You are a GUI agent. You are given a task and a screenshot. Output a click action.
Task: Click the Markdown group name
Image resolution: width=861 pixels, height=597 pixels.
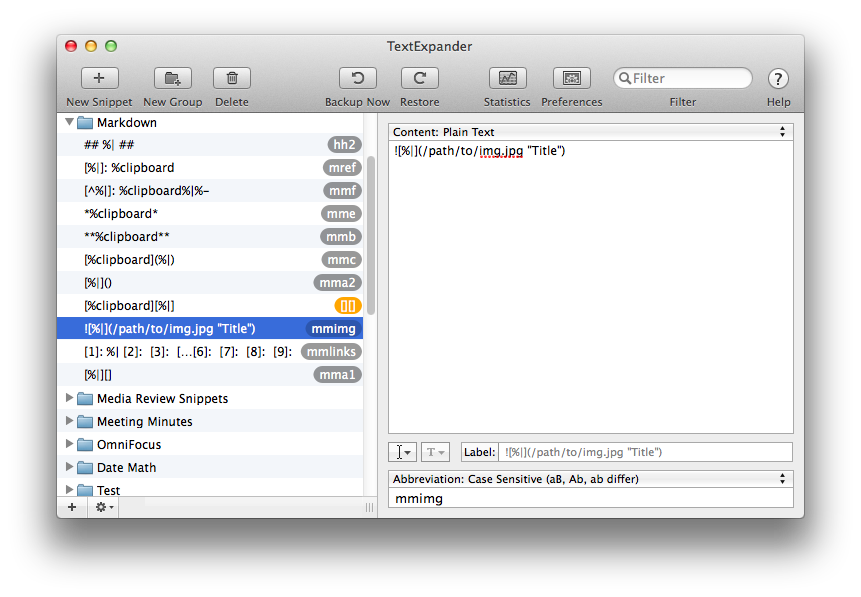(127, 122)
